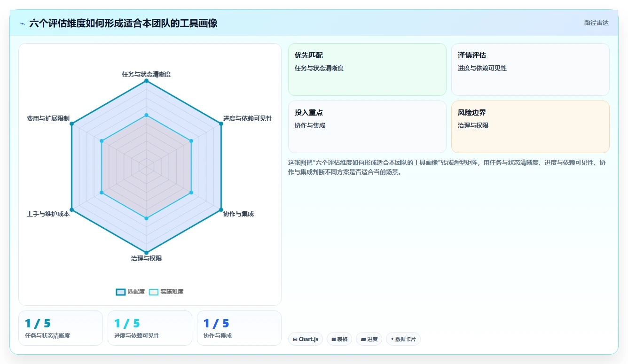Open the 投入重点 card

click(x=367, y=127)
